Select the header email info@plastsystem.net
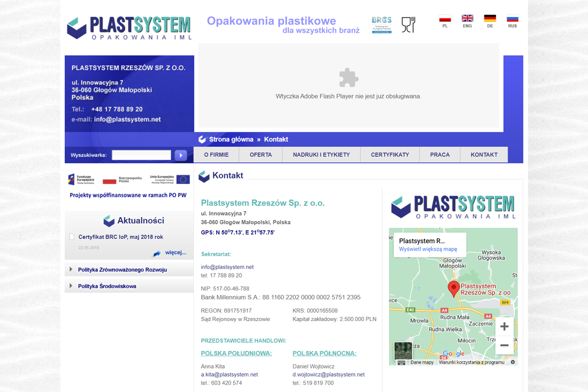Screen dimensions: 588x392 pyautogui.click(x=127, y=120)
